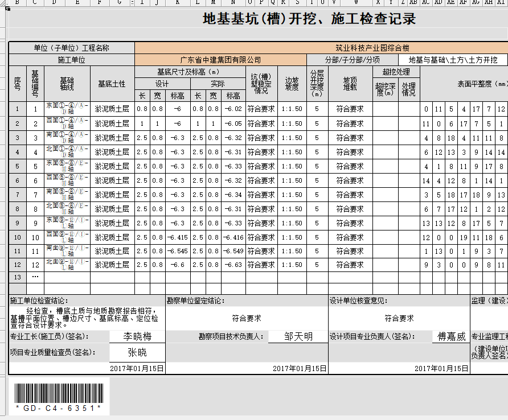Viewport: 508px width, 420px height.
Task: Click the date under 邹天明 signature
Action: tap(300, 369)
